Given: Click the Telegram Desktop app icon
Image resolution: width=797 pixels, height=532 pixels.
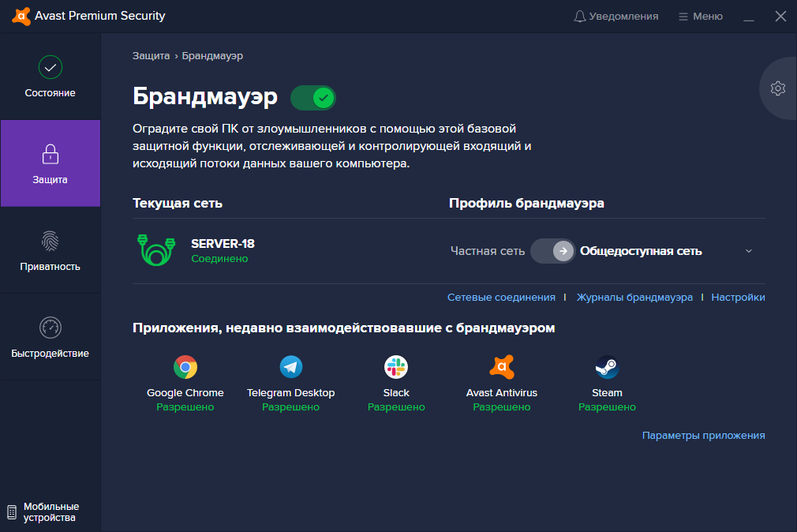Looking at the screenshot, I should (x=291, y=367).
